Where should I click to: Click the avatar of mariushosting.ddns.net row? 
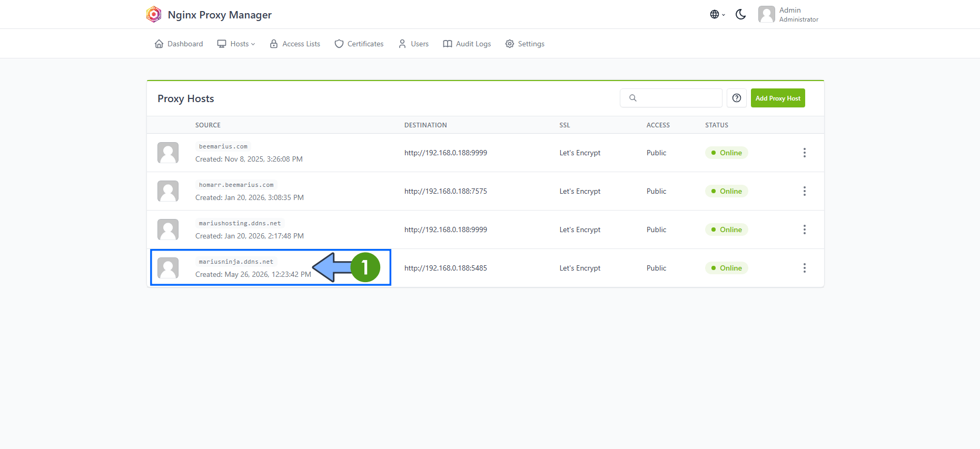point(168,230)
